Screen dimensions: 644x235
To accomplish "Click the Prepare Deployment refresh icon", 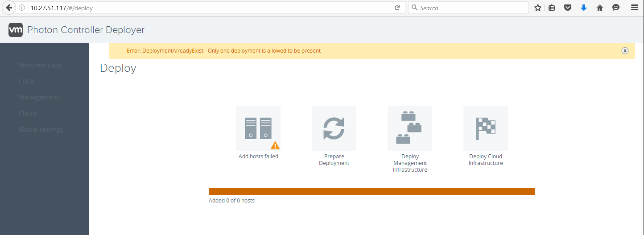I will (334, 128).
